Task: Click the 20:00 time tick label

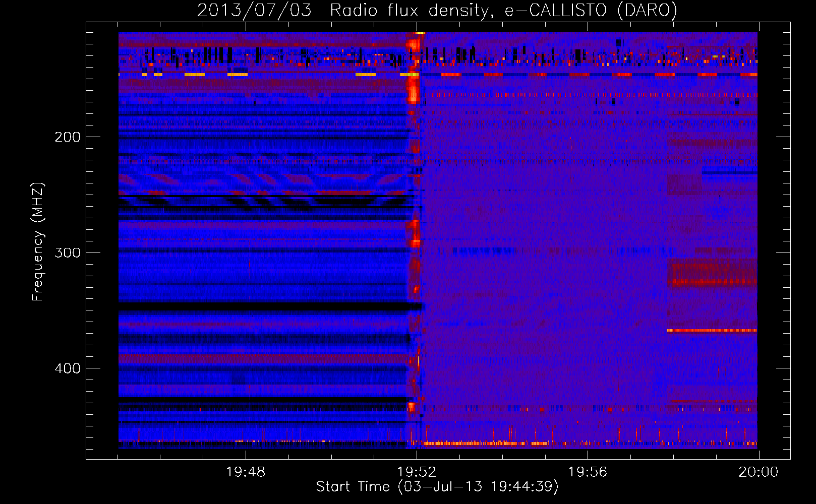Action: [759, 472]
